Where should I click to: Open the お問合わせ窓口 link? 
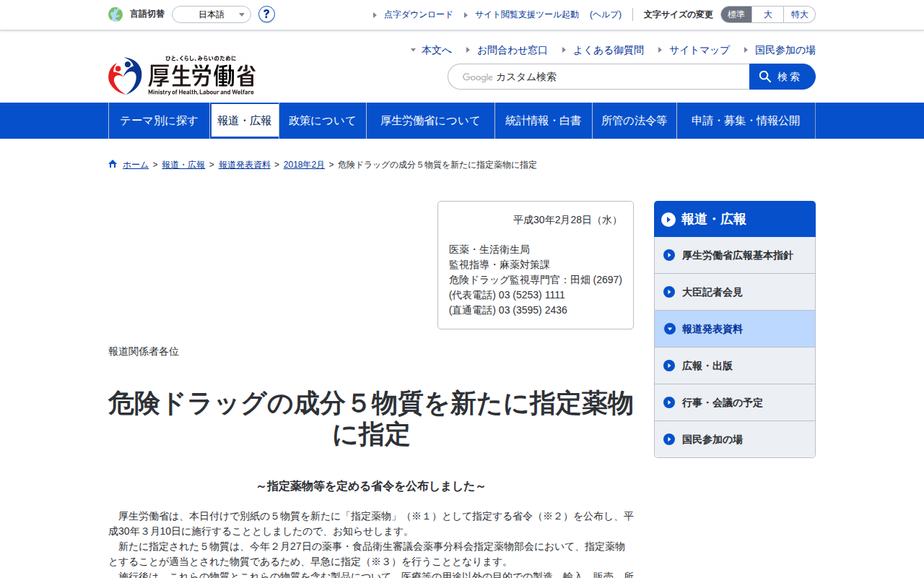(513, 50)
